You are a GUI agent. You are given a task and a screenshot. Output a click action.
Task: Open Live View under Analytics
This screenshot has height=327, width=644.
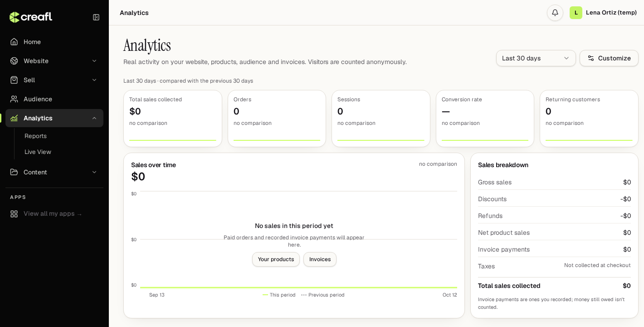pos(38,152)
